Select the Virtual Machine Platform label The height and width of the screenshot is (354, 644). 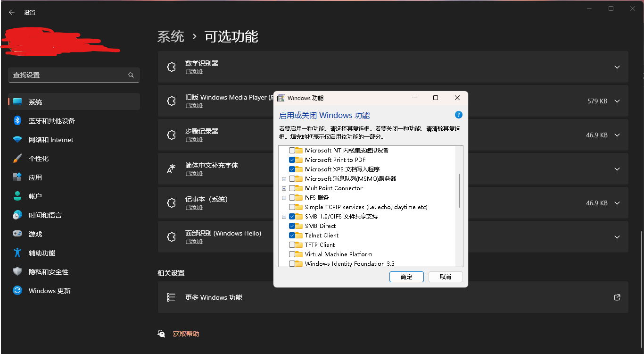point(339,254)
